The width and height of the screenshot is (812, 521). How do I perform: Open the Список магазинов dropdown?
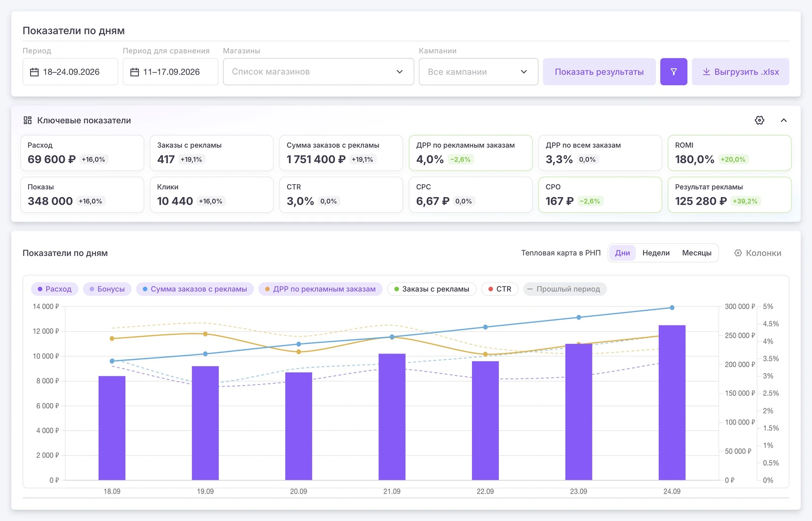[x=318, y=72]
